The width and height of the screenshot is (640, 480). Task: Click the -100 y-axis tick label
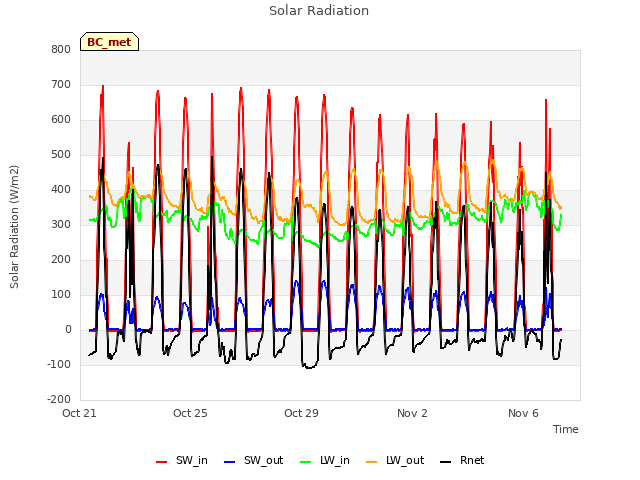59,364
